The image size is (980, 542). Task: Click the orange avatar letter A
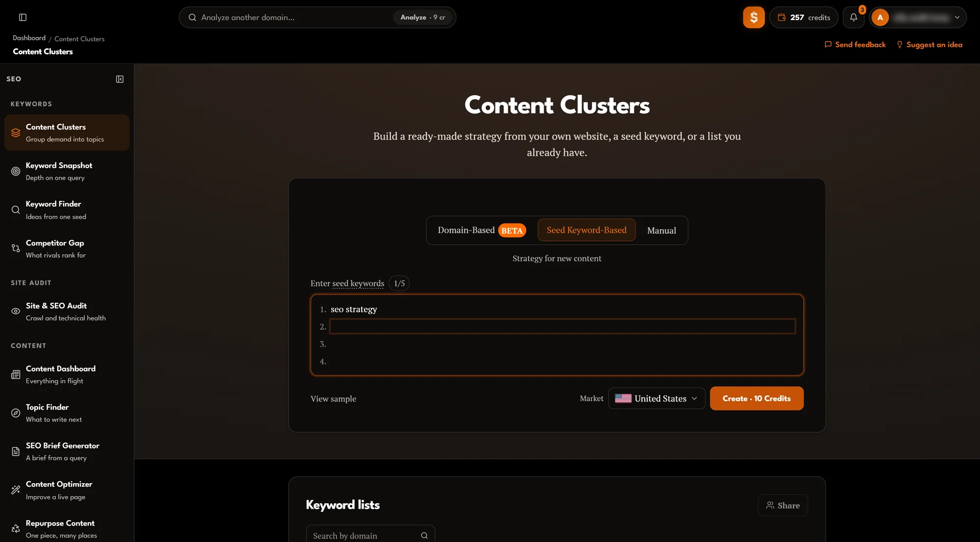(x=880, y=17)
